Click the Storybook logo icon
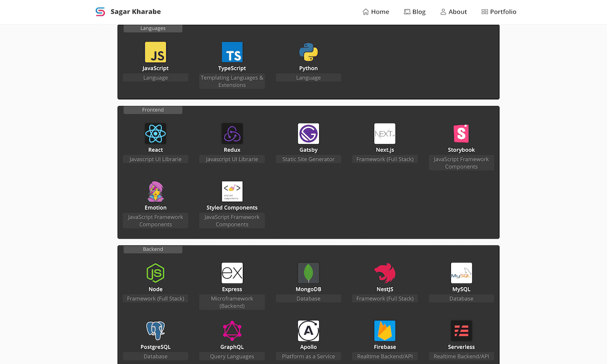The width and height of the screenshot is (607, 364). click(461, 134)
